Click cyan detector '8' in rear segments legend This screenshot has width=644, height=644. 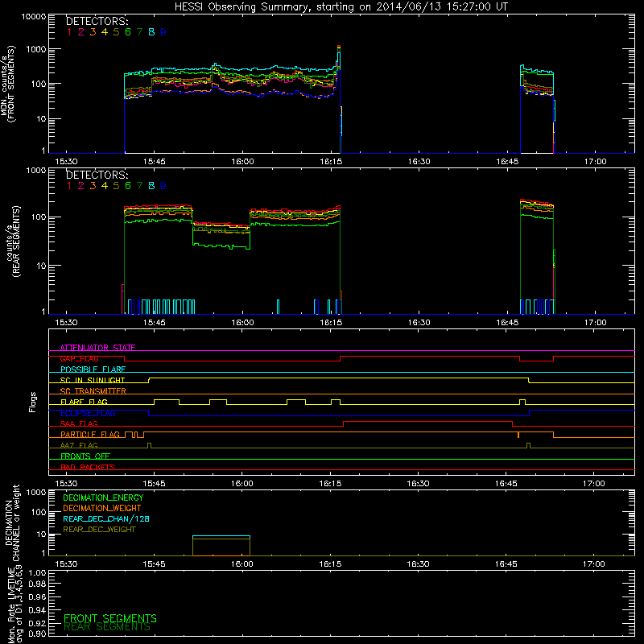[151, 186]
